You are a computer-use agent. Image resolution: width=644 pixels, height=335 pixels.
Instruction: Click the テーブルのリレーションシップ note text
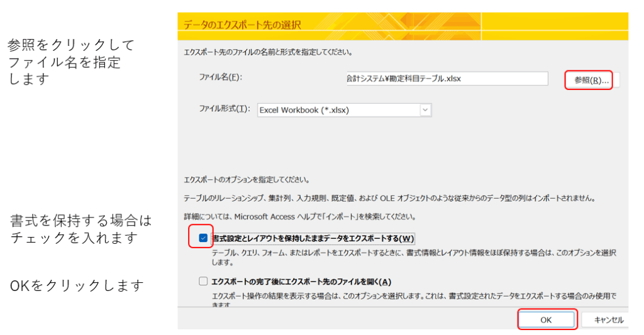click(x=389, y=198)
